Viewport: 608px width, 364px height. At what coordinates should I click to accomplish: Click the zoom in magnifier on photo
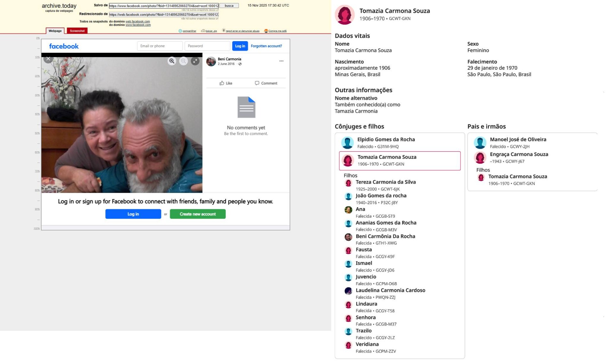click(172, 61)
